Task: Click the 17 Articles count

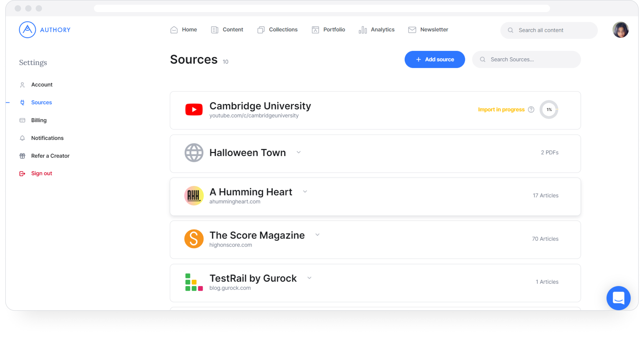Action: [546, 196]
